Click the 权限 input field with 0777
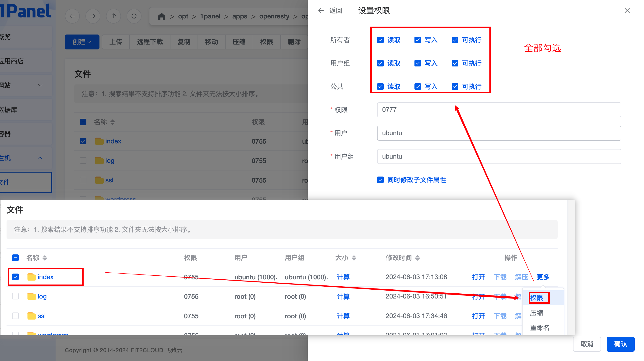The image size is (644, 361). click(499, 110)
